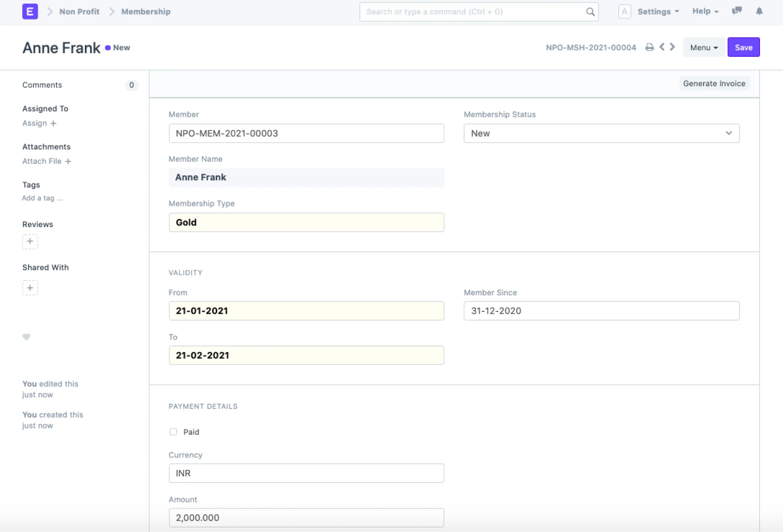The height and width of the screenshot is (532, 783).
Task: Save the membership record
Action: [743, 47]
